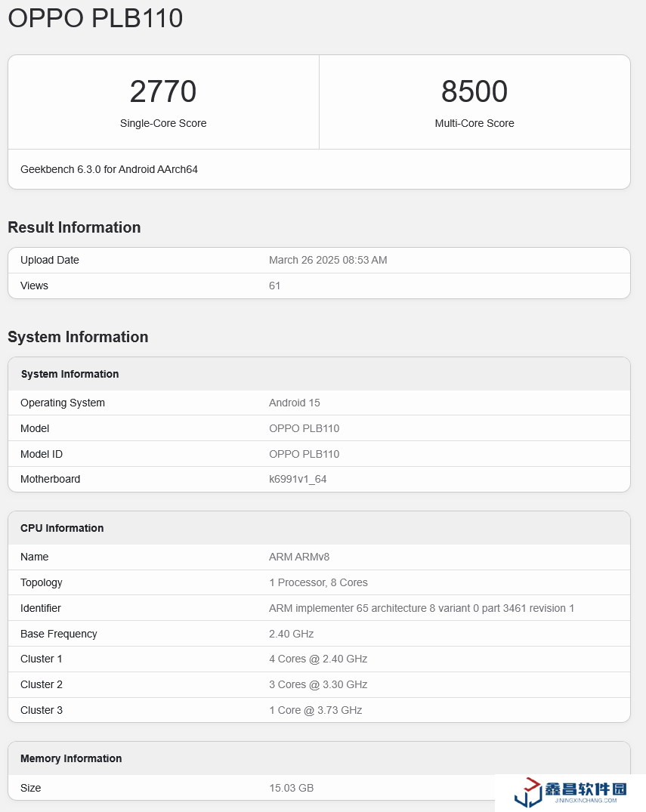This screenshot has width=646, height=812.
Task: Select the ARM implementer identifier text
Action: click(422, 608)
